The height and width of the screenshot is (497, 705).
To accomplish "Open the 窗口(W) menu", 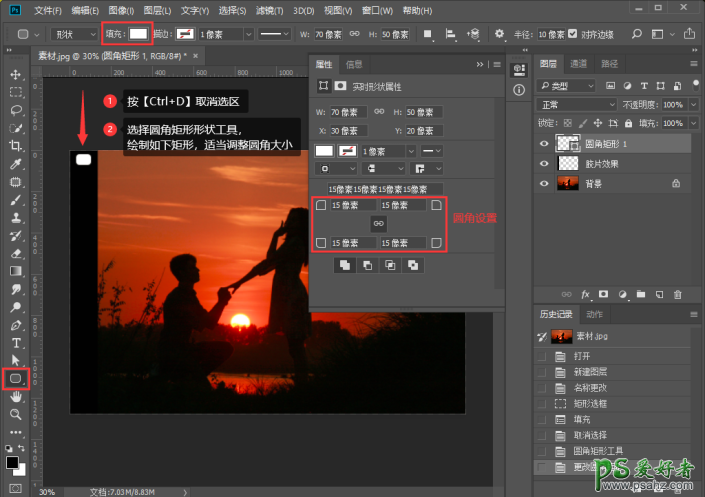I will (x=377, y=10).
